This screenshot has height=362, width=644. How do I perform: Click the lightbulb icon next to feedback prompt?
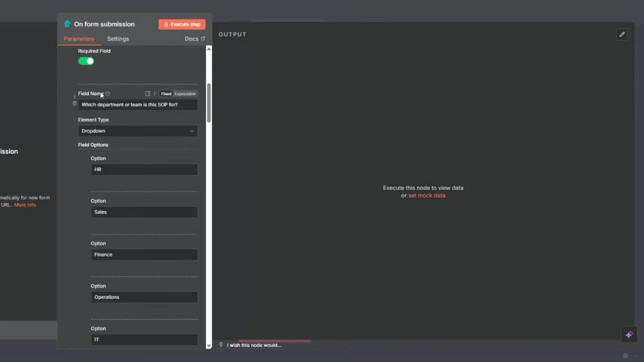click(221, 345)
